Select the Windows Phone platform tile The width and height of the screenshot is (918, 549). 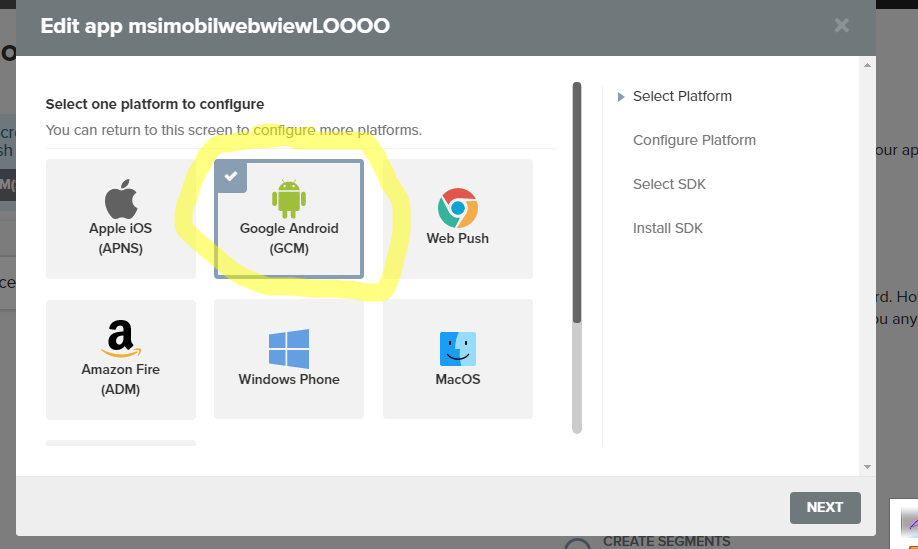[x=289, y=359]
